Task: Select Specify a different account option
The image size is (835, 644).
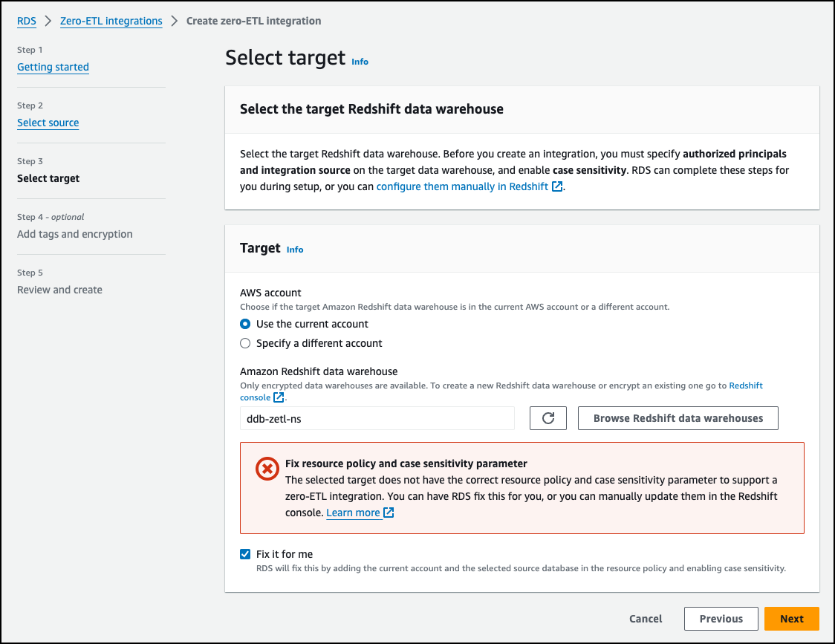Action: coord(245,343)
